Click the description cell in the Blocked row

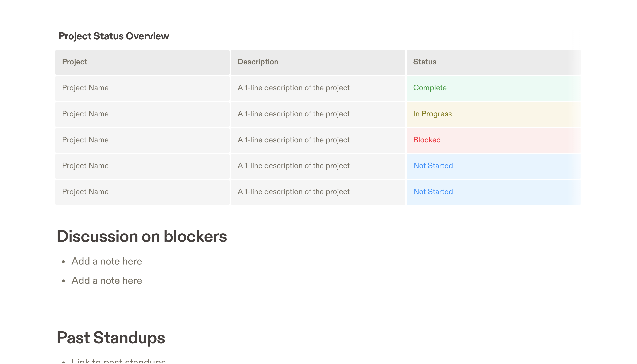pyautogui.click(x=293, y=140)
